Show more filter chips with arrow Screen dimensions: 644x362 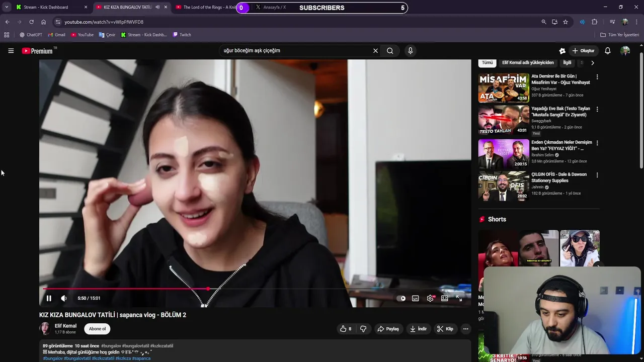(x=592, y=63)
